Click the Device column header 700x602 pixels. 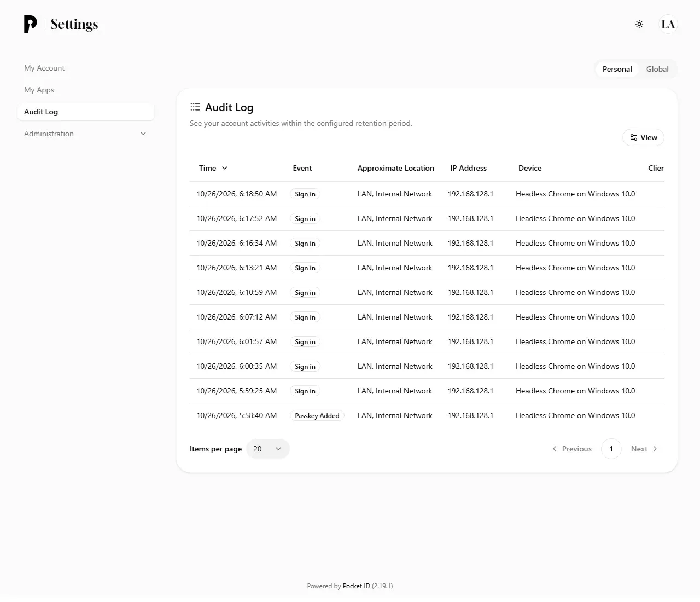pyautogui.click(x=530, y=168)
